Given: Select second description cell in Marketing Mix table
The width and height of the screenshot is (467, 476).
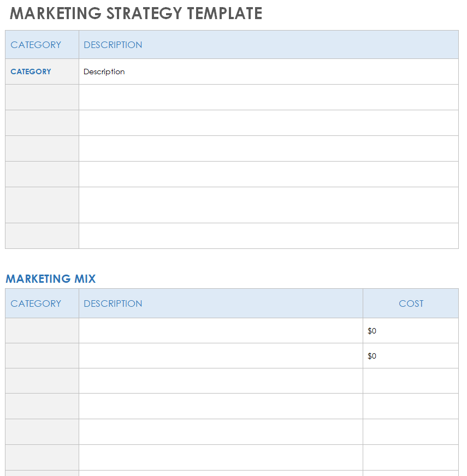Looking at the screenshot, I should tap(221, 356).
